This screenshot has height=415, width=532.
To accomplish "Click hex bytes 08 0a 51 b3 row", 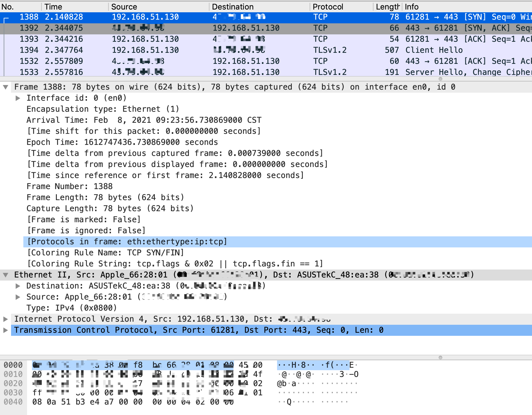I will [x=133, y=402].
